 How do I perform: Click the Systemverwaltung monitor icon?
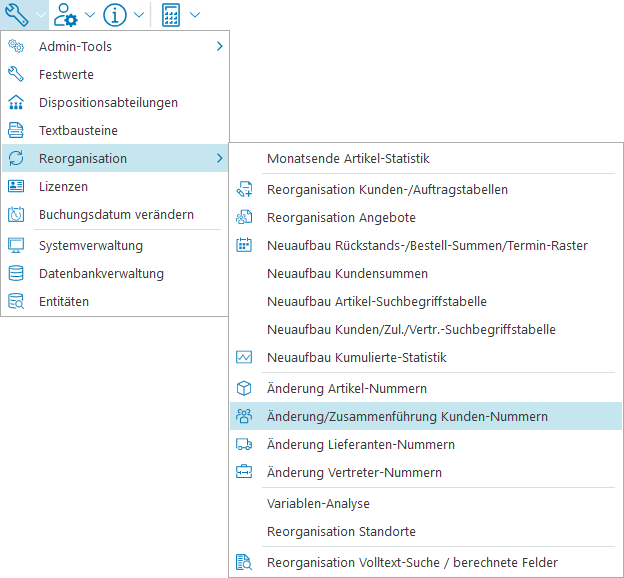pos(16,245)
